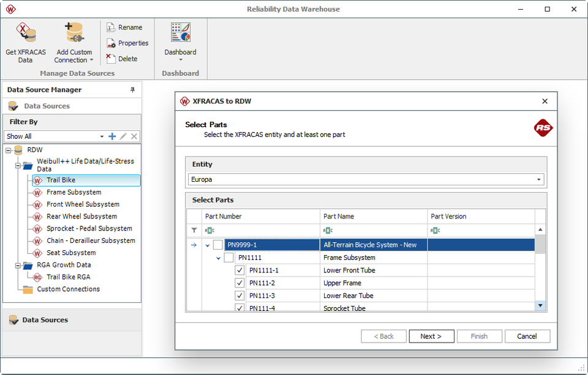Image resolution: width=588 pixels, height=375 pixels.
Task: Click the Part Name column header
Action: [x=374, y=217]
